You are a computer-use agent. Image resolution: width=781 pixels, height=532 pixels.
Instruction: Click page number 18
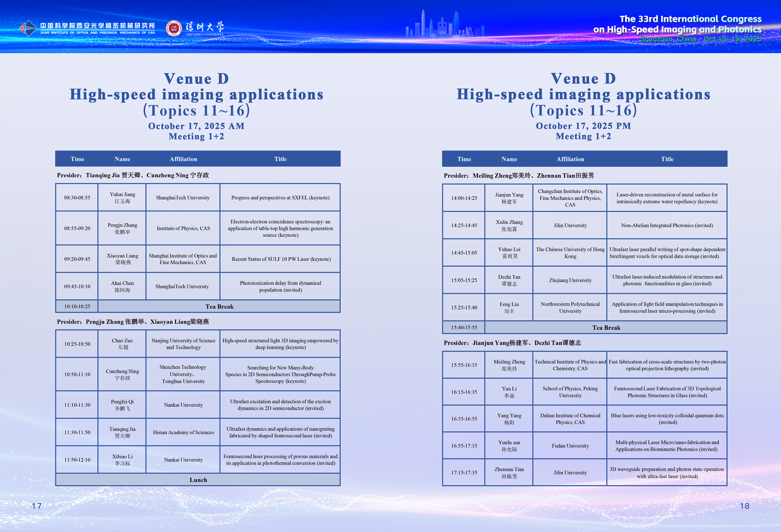point(744,506)
